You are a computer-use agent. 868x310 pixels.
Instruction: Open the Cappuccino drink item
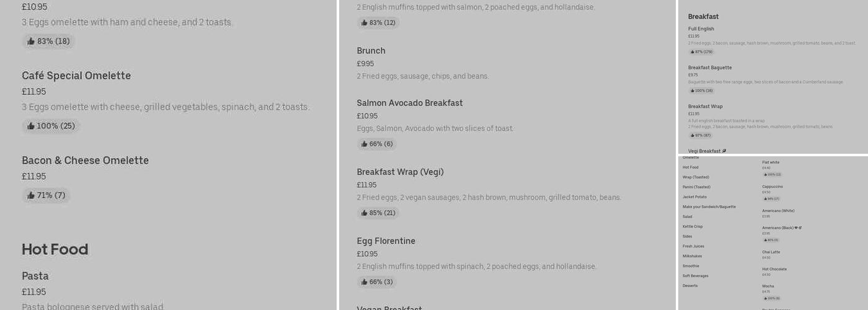773,187
